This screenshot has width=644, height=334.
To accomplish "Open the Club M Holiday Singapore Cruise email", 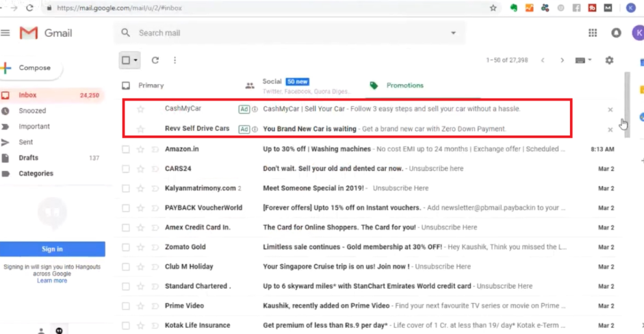I will coord(370,267).
